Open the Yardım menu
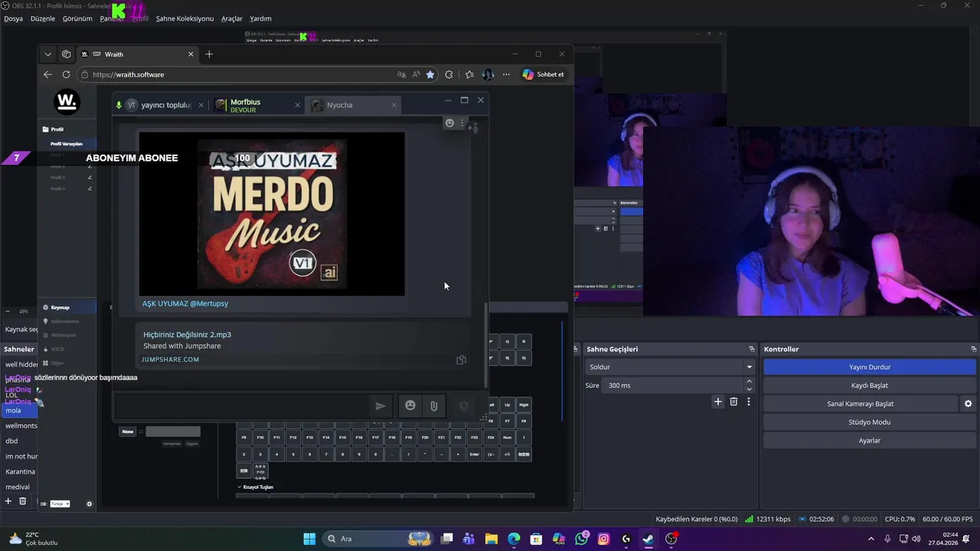980x551 pixels. [260, 18]
